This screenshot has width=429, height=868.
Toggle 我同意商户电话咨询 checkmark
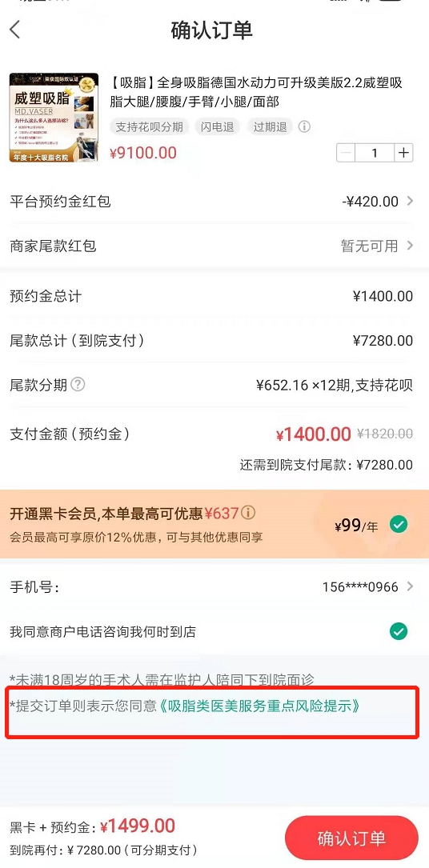(x=398, y=631)
